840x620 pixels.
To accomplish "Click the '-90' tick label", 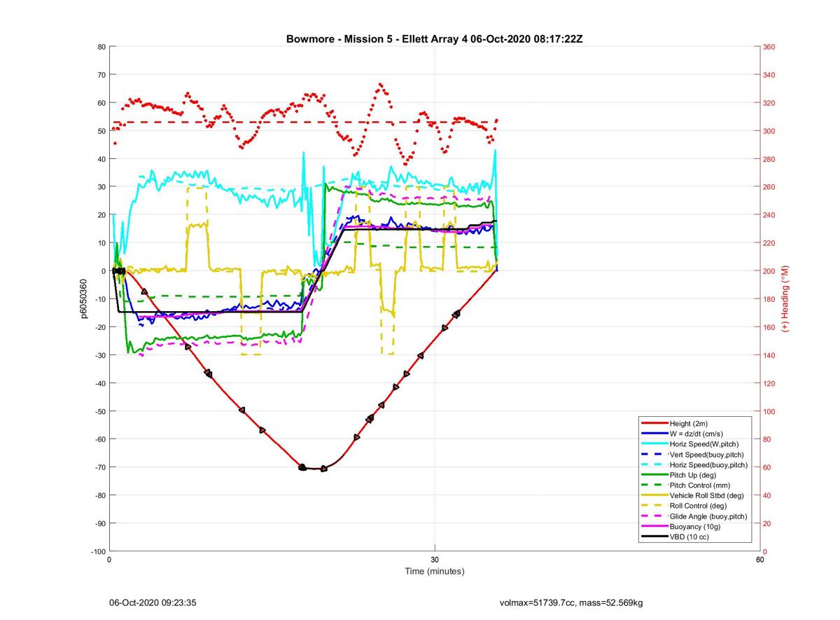I will click(99, 523).
